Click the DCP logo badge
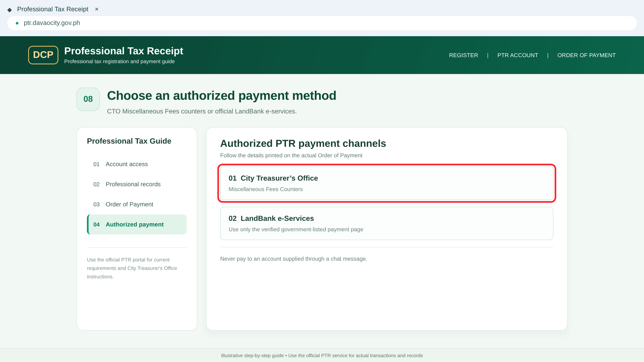644x362 pixels. pyautogui.click(x=43, y=55)
